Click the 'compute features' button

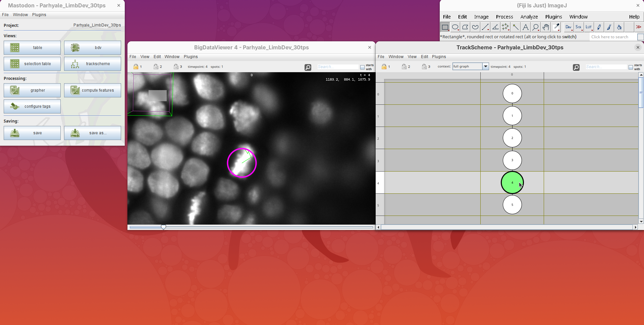tap(93, 90)
